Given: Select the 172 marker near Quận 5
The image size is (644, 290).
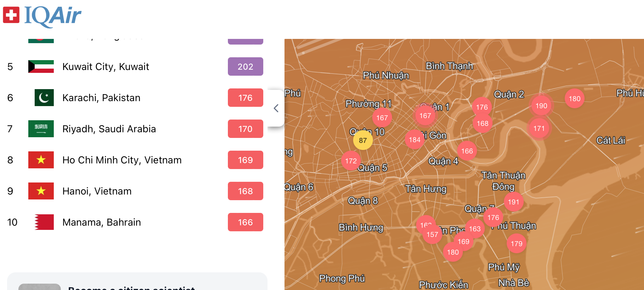Looking at the screenshot, I should pos(351,161).
